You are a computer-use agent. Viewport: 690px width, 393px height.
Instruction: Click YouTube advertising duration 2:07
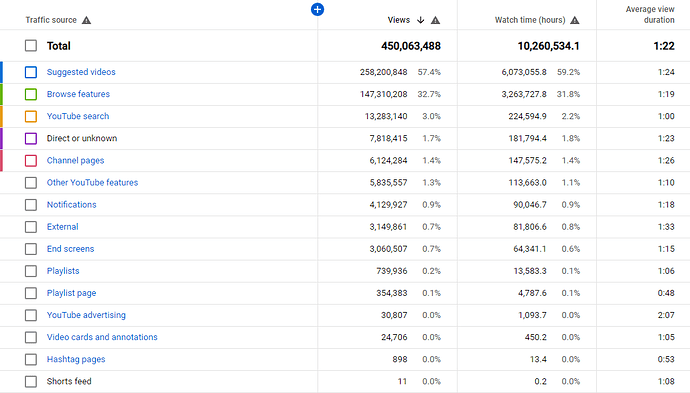(666, 315)
